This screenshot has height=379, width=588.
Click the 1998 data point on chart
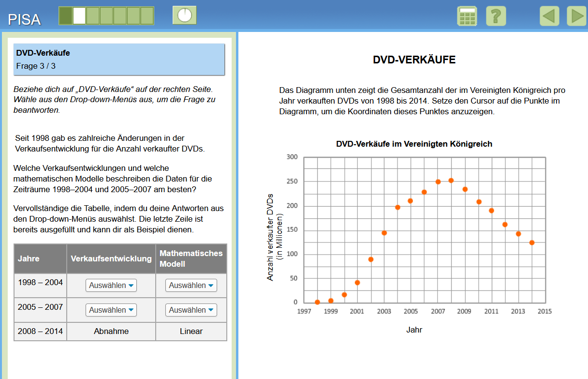tap(317, 302)
